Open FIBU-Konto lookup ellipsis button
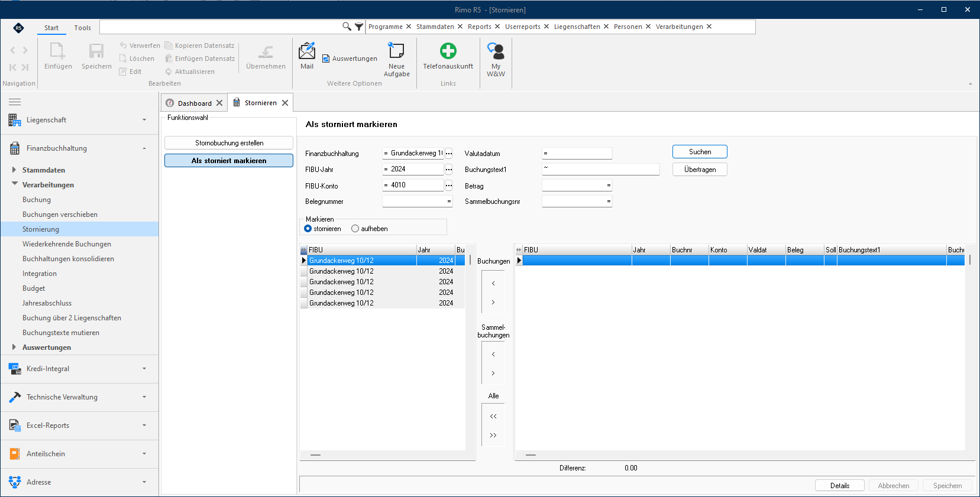 pyautogui.click(x=449, y=186)
